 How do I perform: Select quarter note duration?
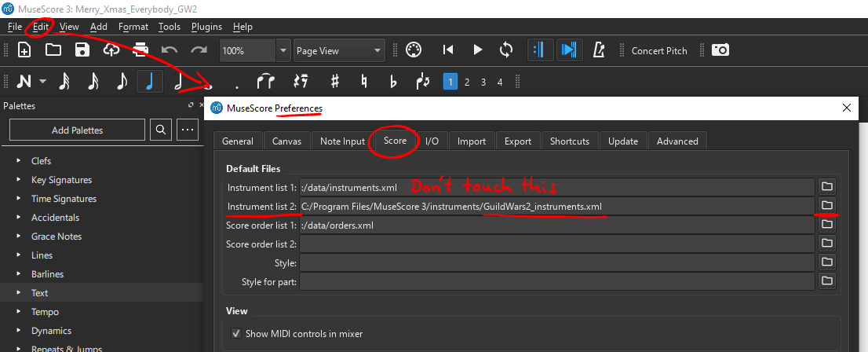151,82
